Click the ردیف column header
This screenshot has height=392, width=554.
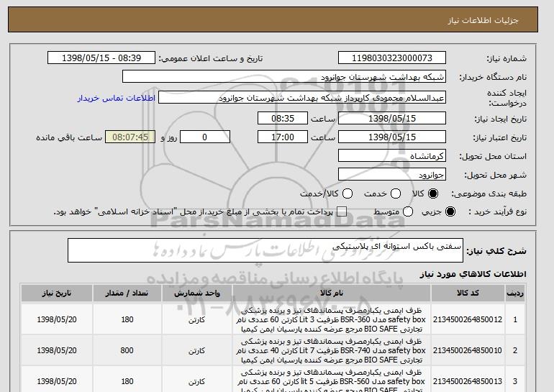point(515,293)
